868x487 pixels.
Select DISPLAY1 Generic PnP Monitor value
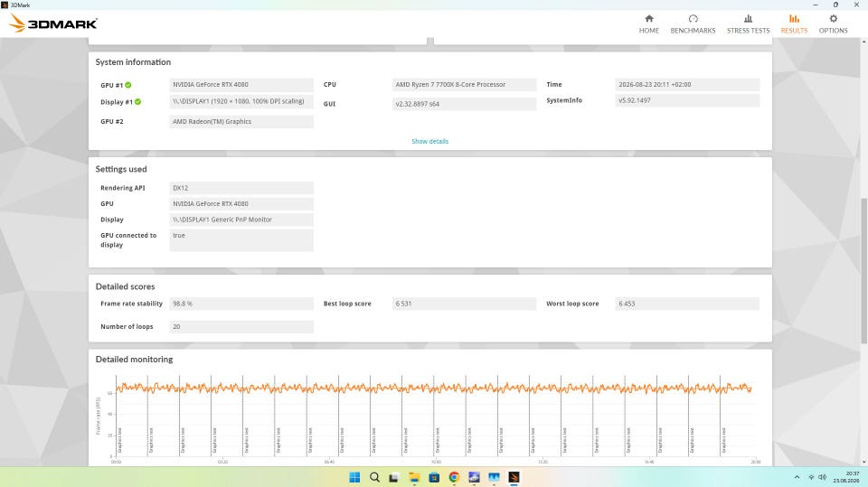(x=241, y=220)
